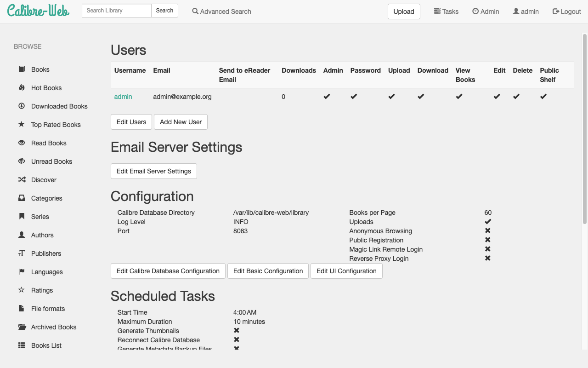The height and width of the screenshot is (368, 588).
Task: Focus the Search Library input field
Action: coord(117,11)
